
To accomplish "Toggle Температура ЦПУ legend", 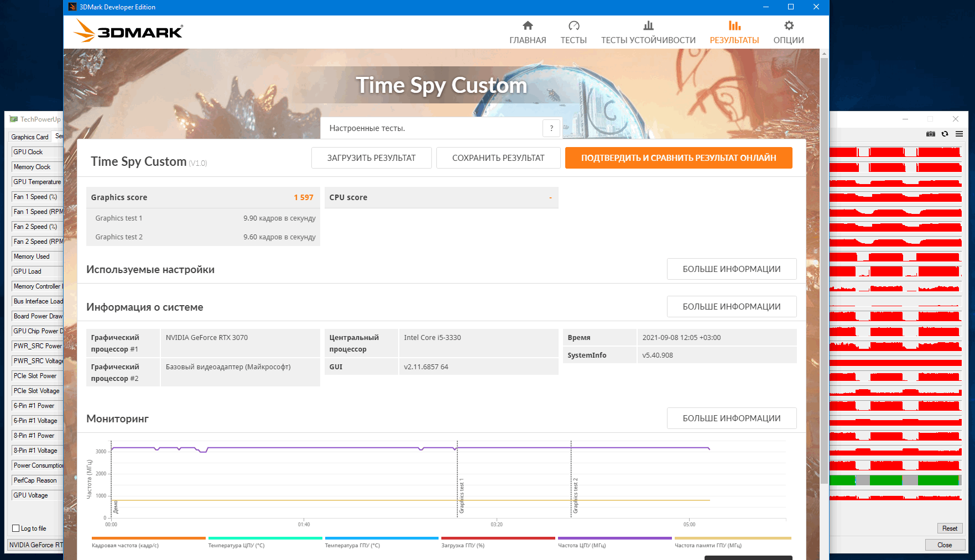I will [x=265, y=542].
